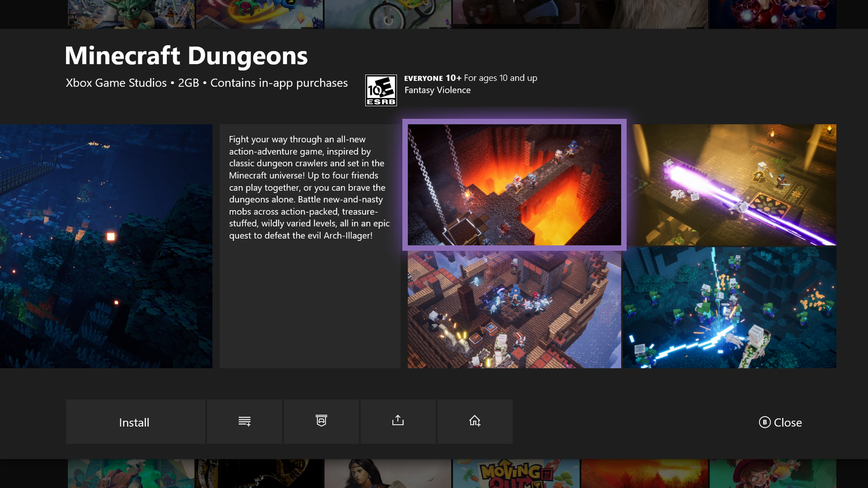Viewport: 868px width, 488px height.
Task: Open the Iron Man Marvel tile at top right
Action: click(773, 14)
